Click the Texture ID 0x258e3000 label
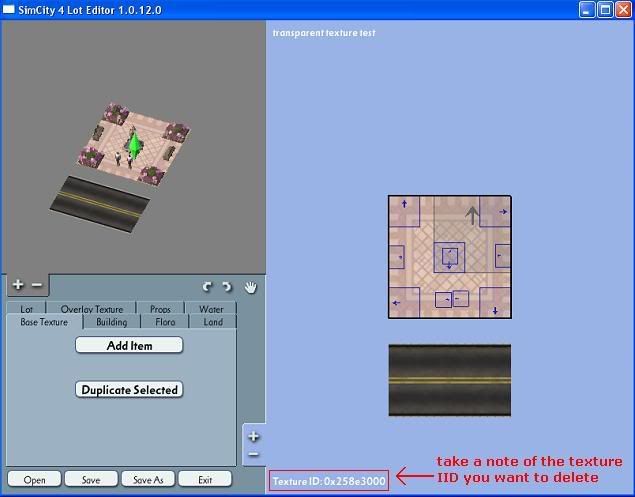 329,481
